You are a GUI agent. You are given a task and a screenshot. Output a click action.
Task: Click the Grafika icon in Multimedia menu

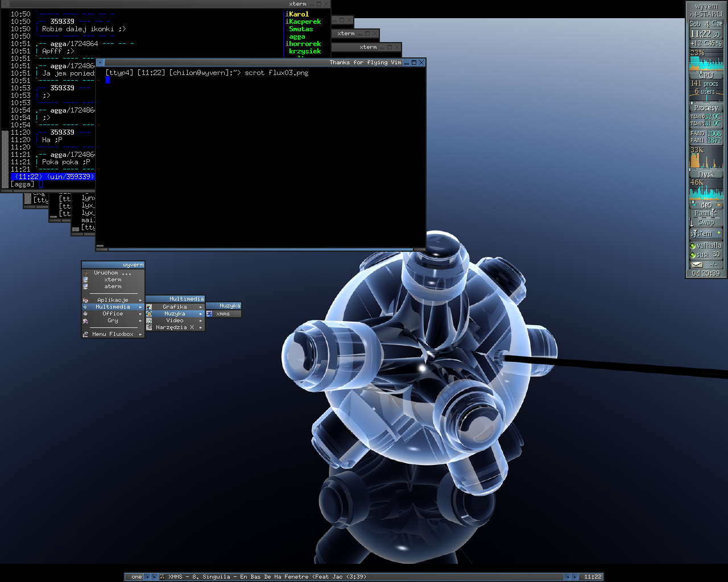[x=149, y=307]
